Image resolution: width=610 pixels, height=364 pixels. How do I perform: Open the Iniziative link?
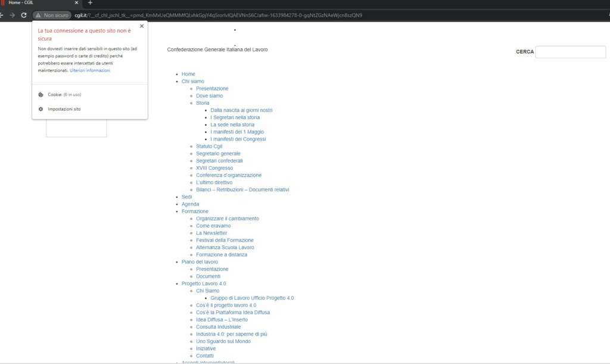(206, 349)
